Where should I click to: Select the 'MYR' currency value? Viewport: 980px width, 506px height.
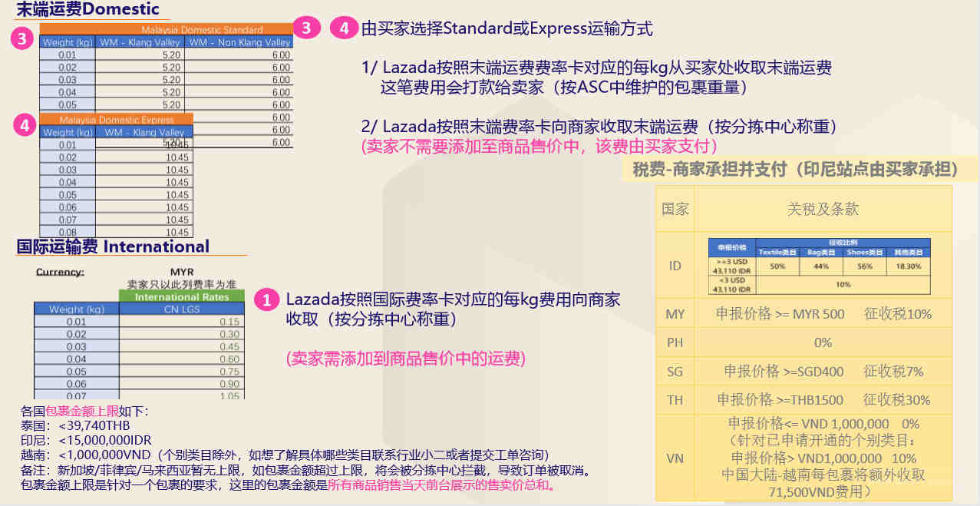tap(182, 272)
